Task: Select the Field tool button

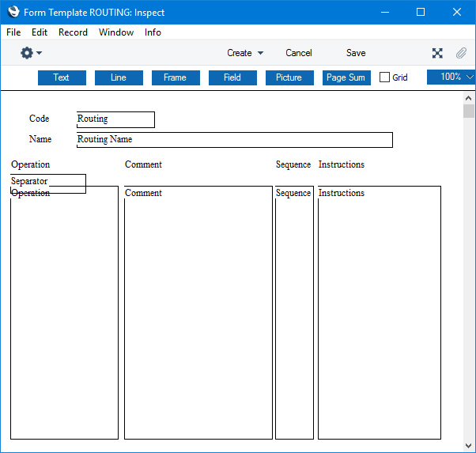Action: click(x=232, y=77)
